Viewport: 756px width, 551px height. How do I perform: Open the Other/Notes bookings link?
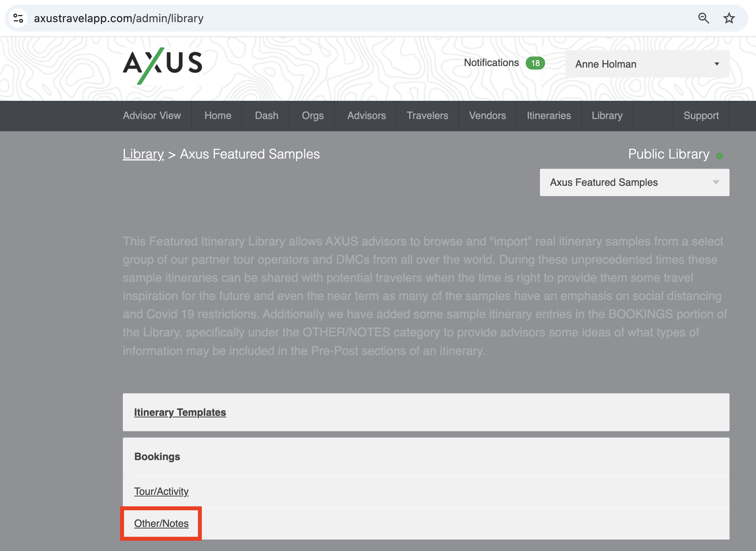pos(161,523)
